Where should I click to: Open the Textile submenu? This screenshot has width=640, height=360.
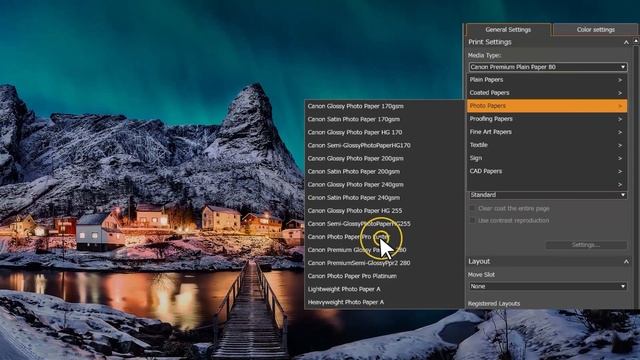547,145
